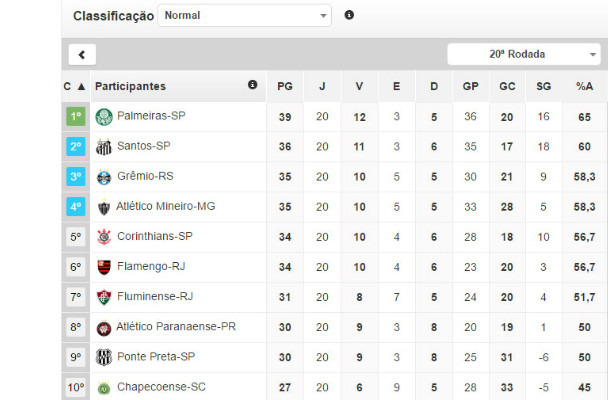The image size is (608, 400).
Task: Click the Flamengo-RJ team crest
Action: 104,267
